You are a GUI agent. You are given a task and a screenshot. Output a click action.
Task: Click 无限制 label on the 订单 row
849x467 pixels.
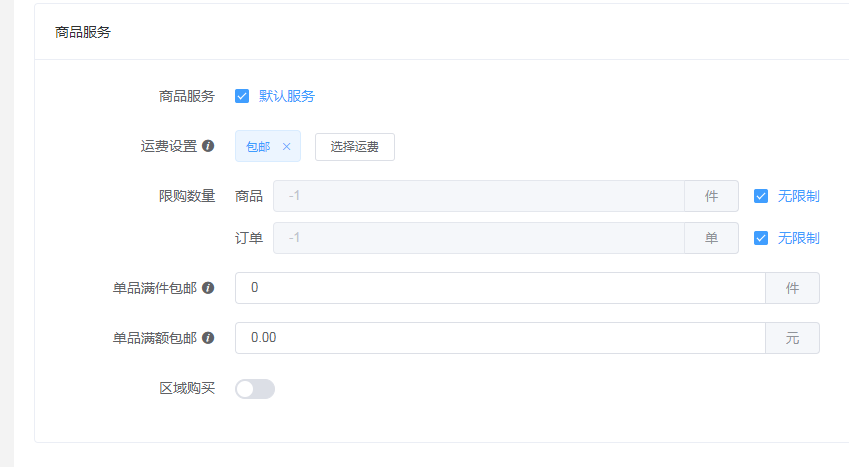pyautogui.click(x=799, y=238)
